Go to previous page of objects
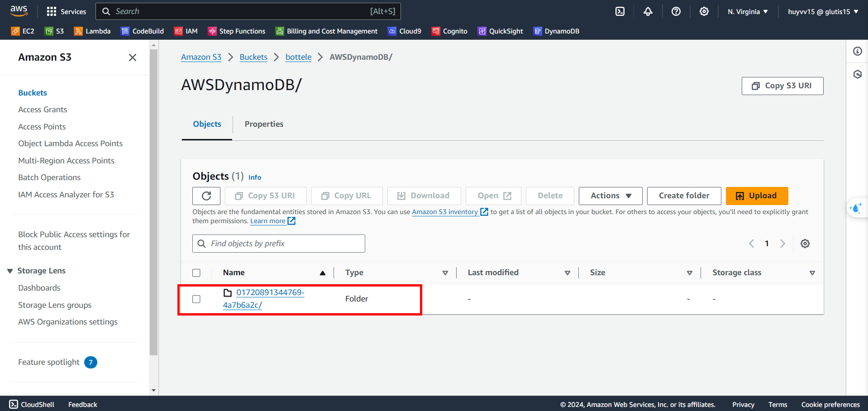 [751, 244]
